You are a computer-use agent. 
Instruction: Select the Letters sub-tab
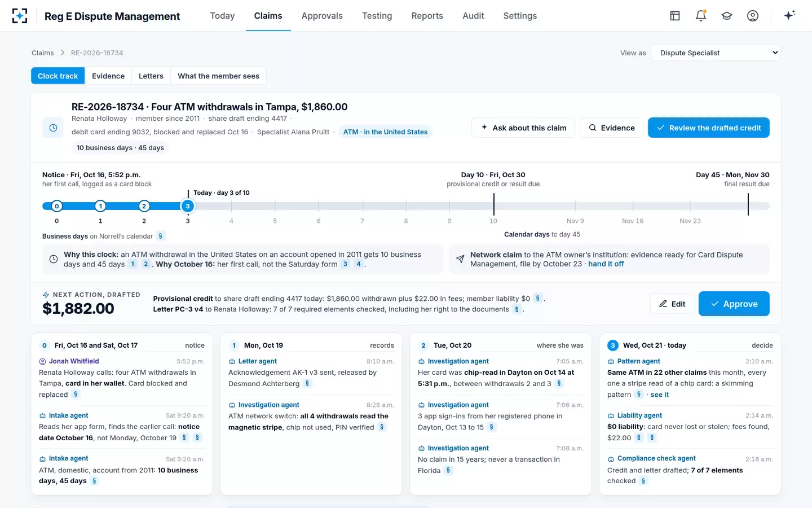(x=151, y=76)
